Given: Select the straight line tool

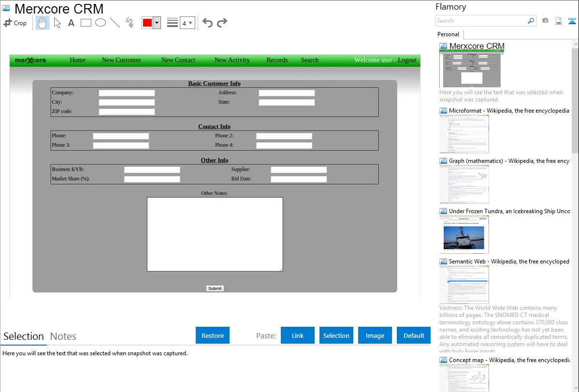Looking at the screenshot, I should (x=115, y=23).
